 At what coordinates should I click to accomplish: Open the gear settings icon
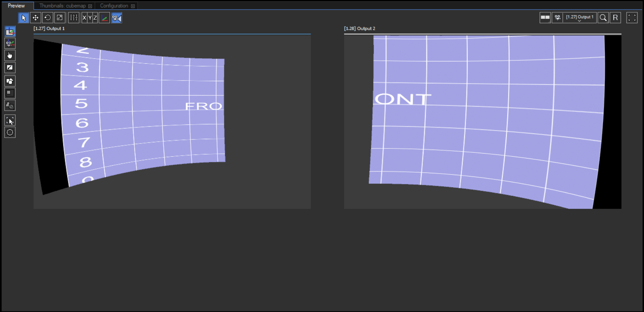(x=10, y=132)
